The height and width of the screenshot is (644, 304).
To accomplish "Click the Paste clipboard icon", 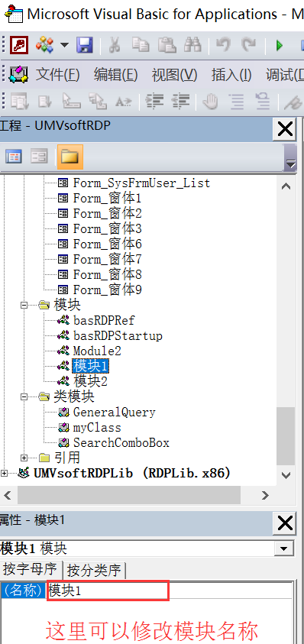I will 167,45.
